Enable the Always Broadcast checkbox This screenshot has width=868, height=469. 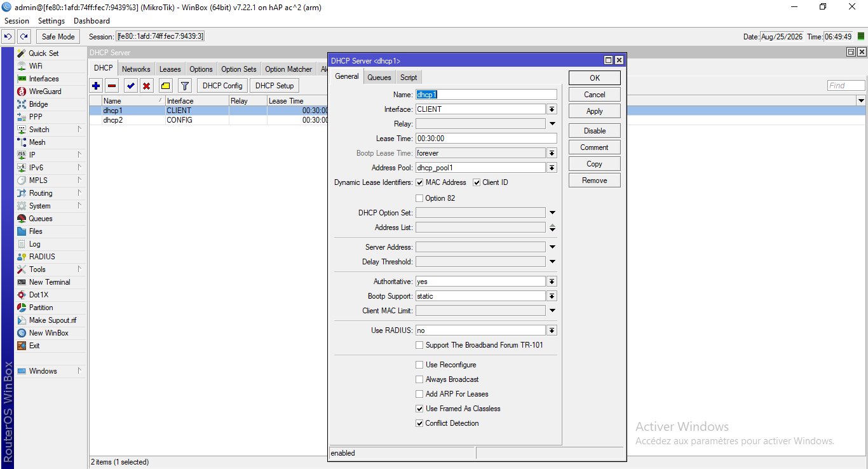(419, 379)
